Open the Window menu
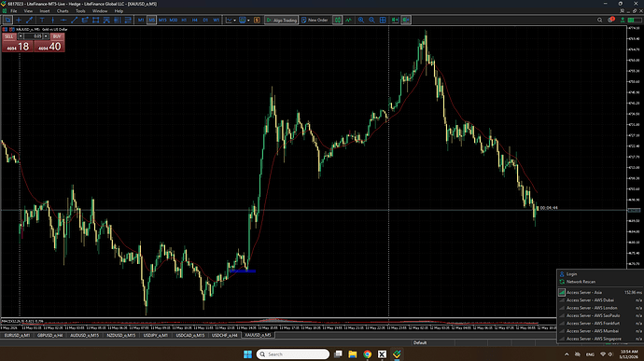644x361 pixels. 100,11
